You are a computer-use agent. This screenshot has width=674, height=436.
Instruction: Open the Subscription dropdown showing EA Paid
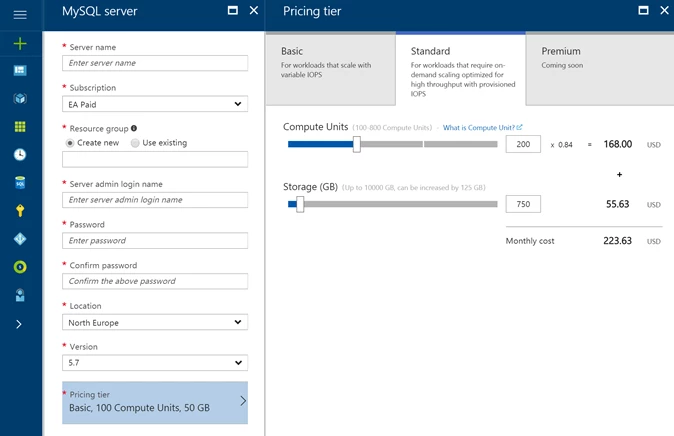coord(155,104)
